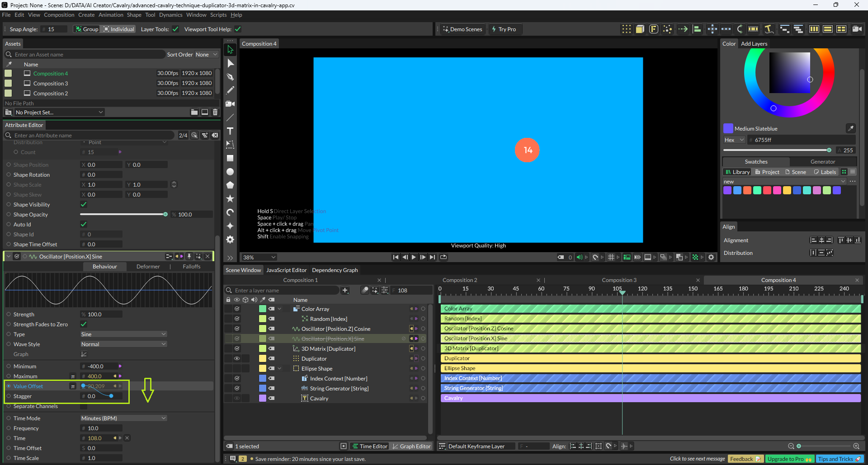Open the oscillator Type dropdown set to Sine
868x465 pixels.
(x=123, y=334)
